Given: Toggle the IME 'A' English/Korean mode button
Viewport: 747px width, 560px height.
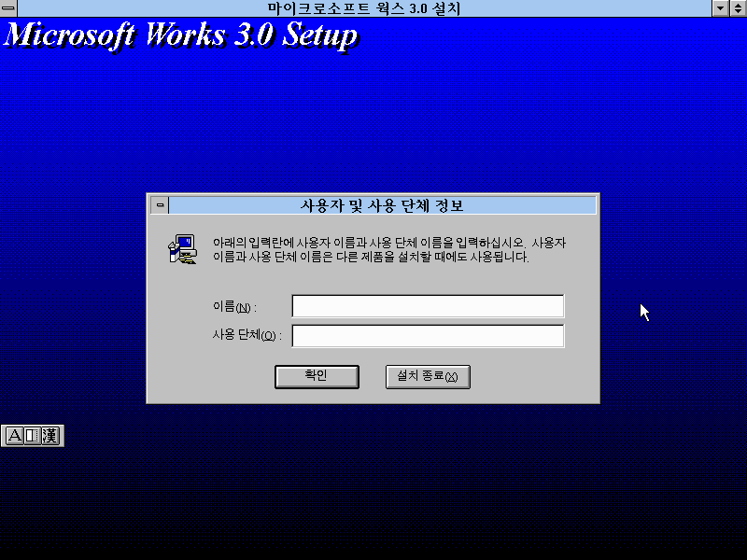Looking at the screenshot, I should click(x=14, y=435).
